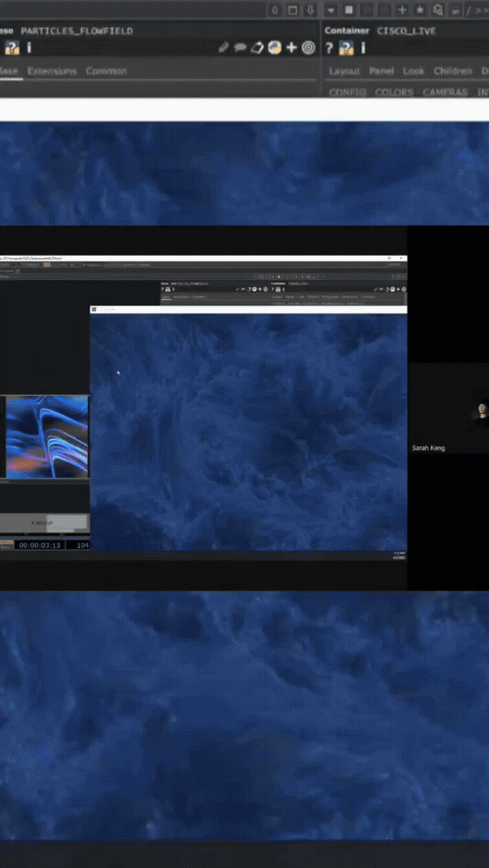Open the small triangle dropdown in top toolbar

coord(331,10)
